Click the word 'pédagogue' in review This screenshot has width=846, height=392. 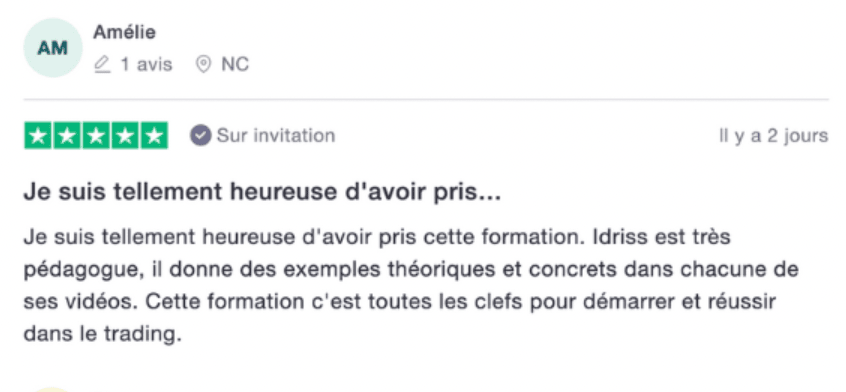(x=83, y=270)
